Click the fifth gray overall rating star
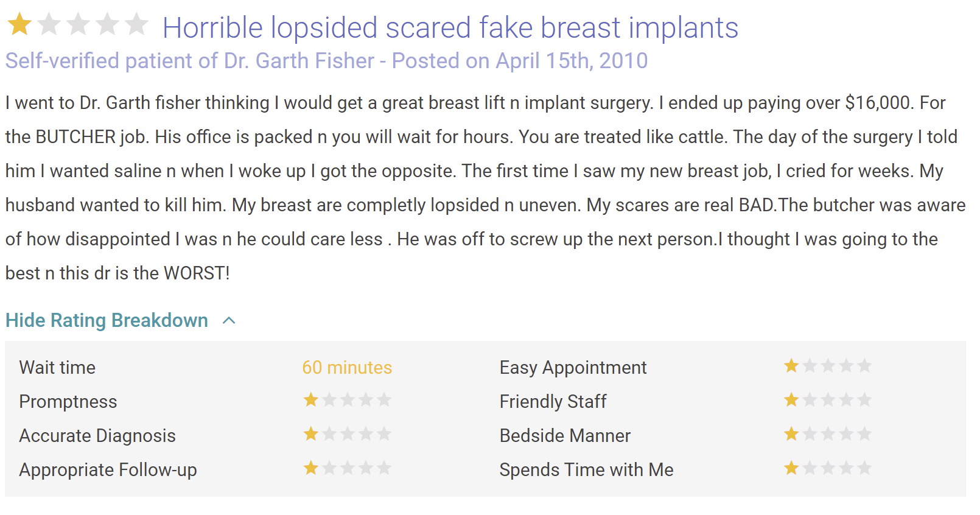 pyautogui.click(x=136, y=25)
